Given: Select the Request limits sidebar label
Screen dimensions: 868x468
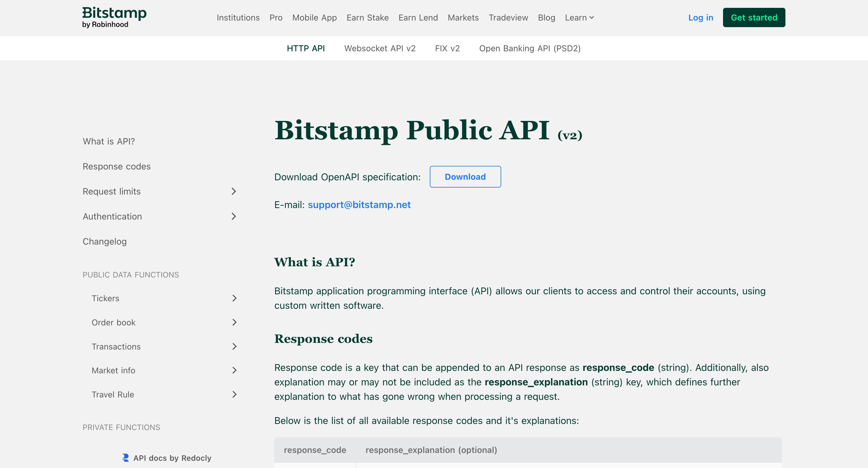Looking at the screenshot, I should tap(112, 191).
